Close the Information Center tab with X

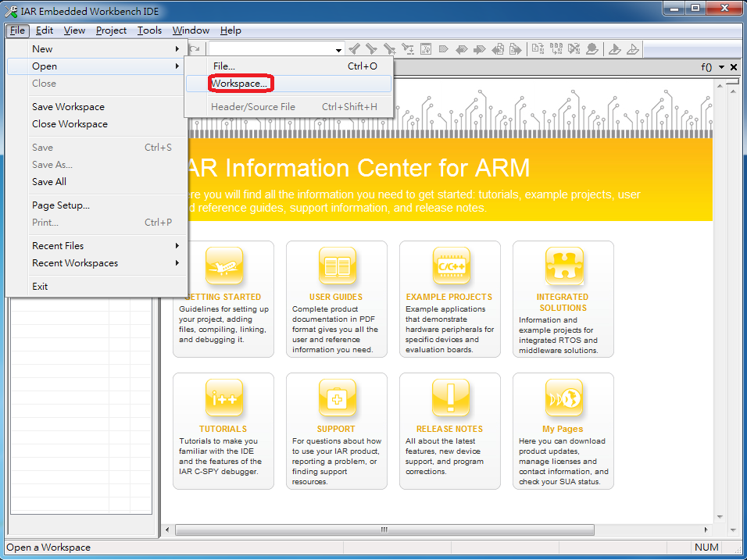point(734,67)
